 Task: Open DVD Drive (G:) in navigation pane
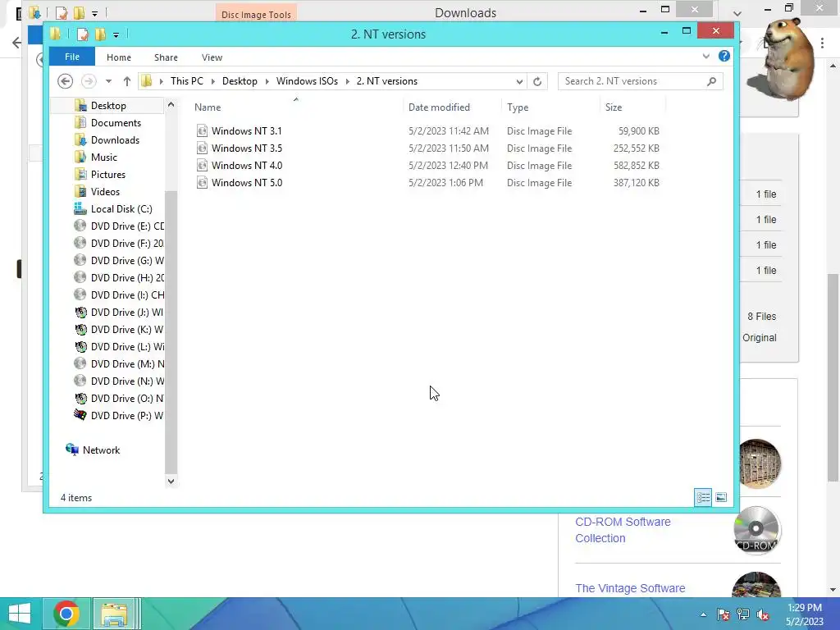click(127, 260)
